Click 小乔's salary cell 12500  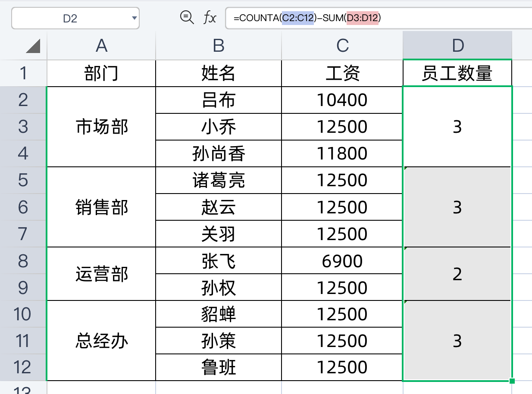(x=342, y=127)
